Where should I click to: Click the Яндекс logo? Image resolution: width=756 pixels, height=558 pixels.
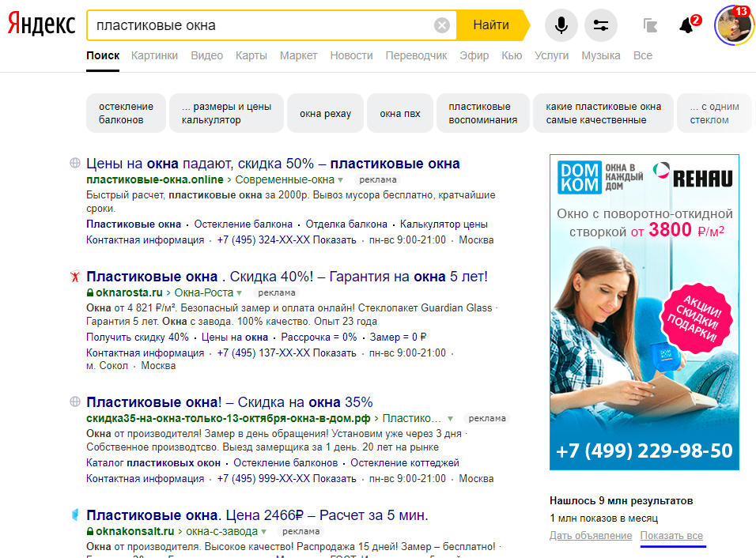pos(41,25)
